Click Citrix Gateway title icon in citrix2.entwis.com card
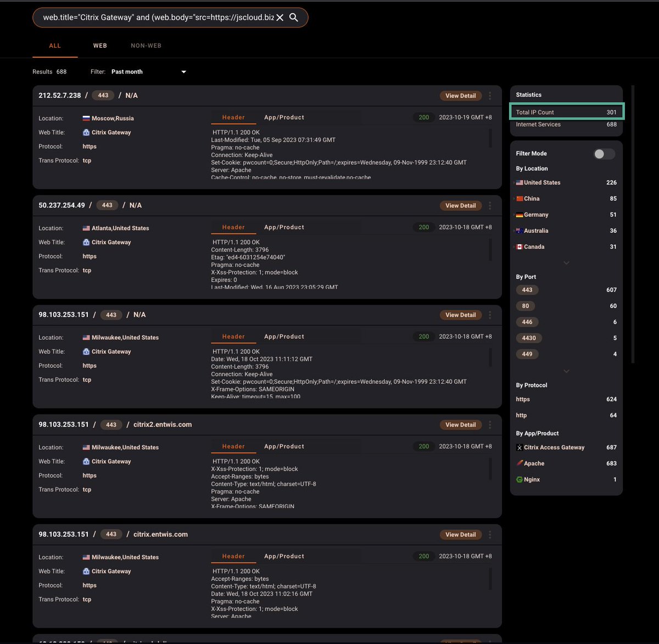Viewport: 659px width, 644px height. 86,462
